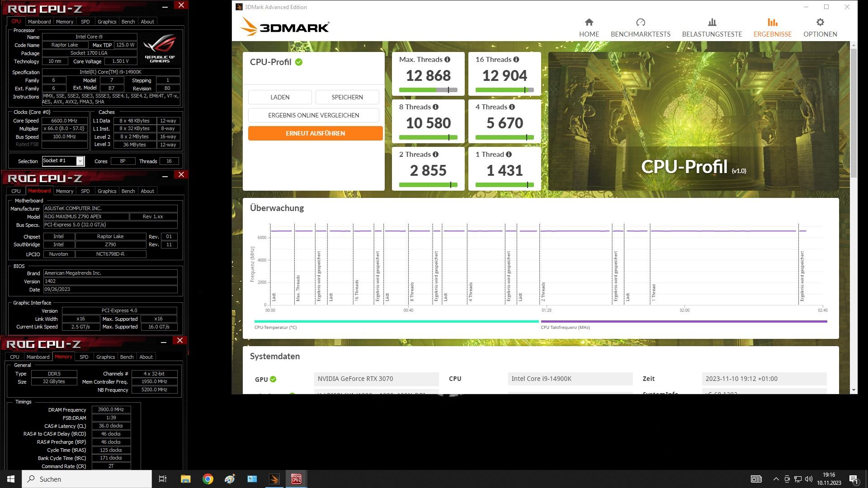
Task: Open Benchmarktests gauge icon
Action: click(x=640, y=23)
